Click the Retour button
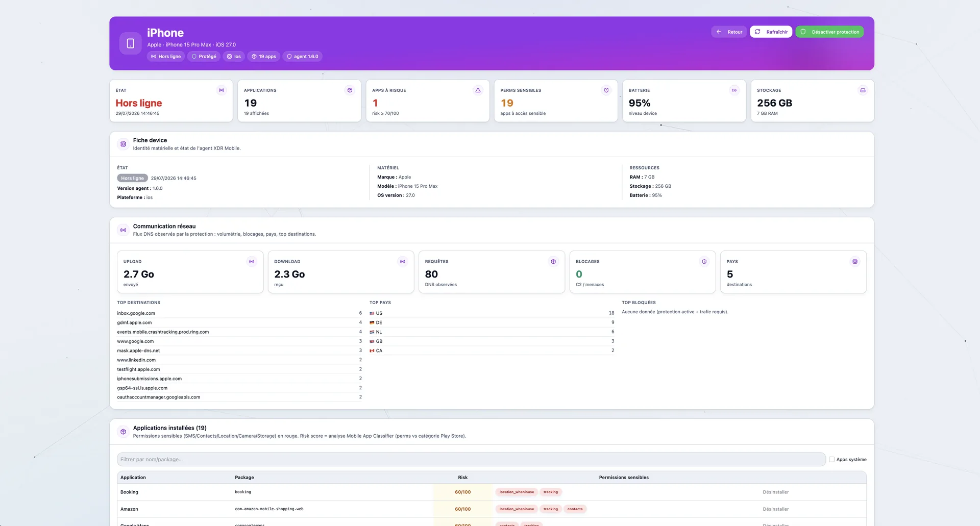Screen dimensions: 980x526 729,32
